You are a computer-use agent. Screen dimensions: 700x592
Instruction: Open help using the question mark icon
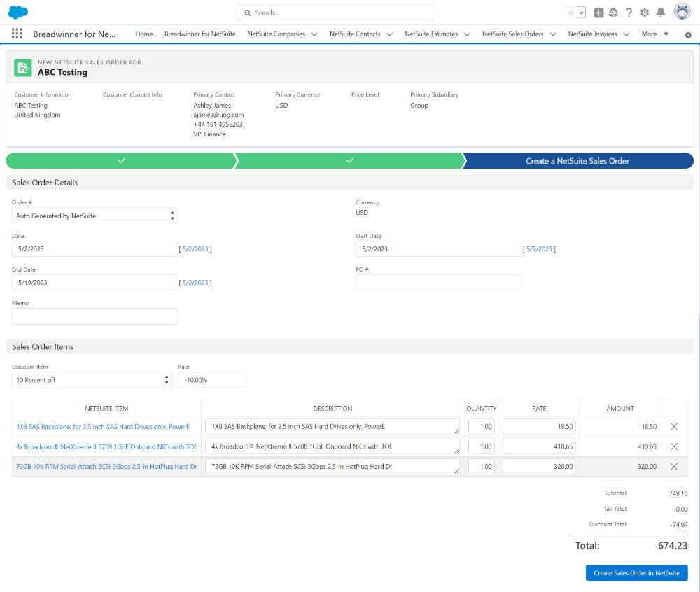point(629,12)
